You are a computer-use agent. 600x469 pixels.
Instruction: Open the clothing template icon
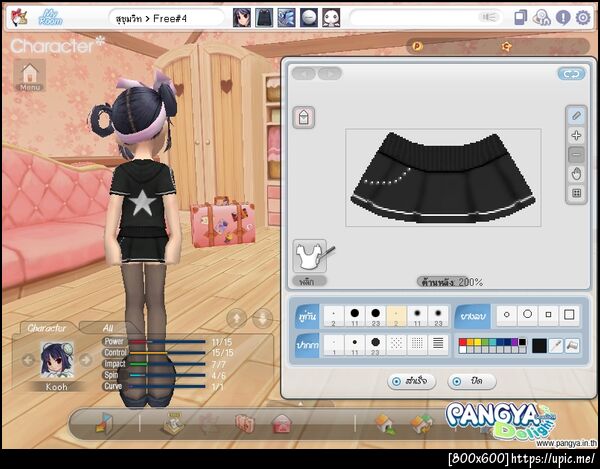304,117
